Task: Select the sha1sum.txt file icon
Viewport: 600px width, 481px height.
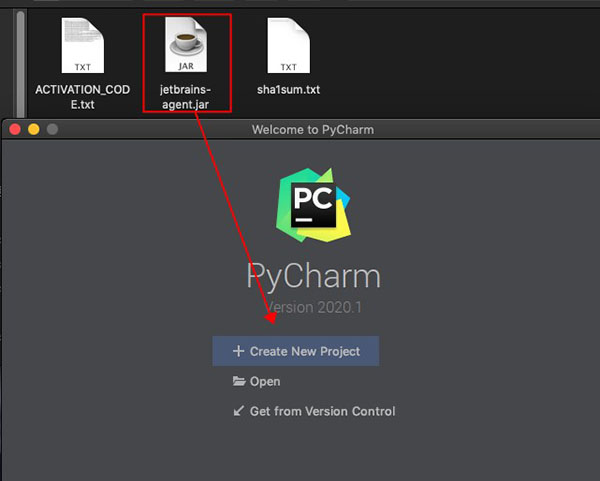Action: click(x=289, y=45)
